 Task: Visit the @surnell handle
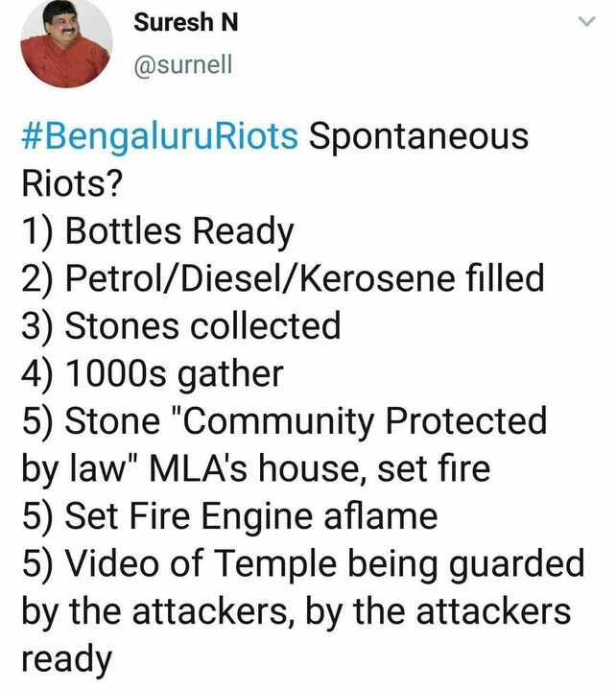pyautogui.click(x=183, y=65)
